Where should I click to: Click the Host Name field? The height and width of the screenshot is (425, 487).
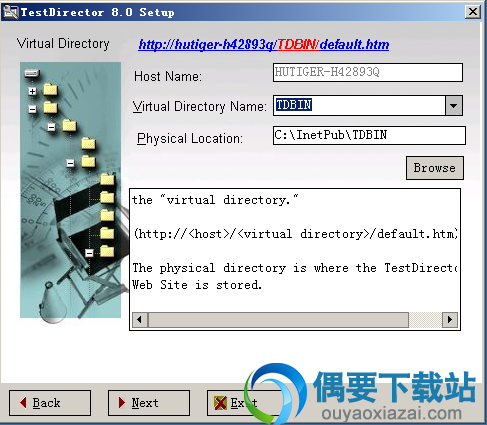[x=368, y=72]
